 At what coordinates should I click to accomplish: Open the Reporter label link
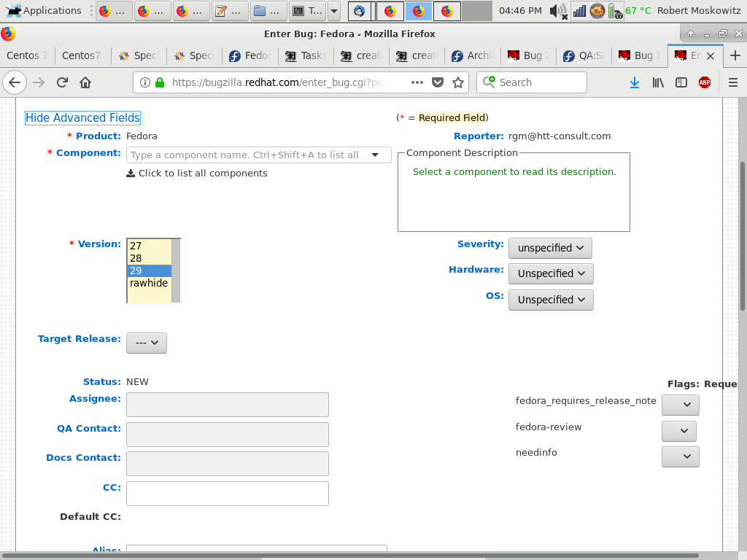479,136
